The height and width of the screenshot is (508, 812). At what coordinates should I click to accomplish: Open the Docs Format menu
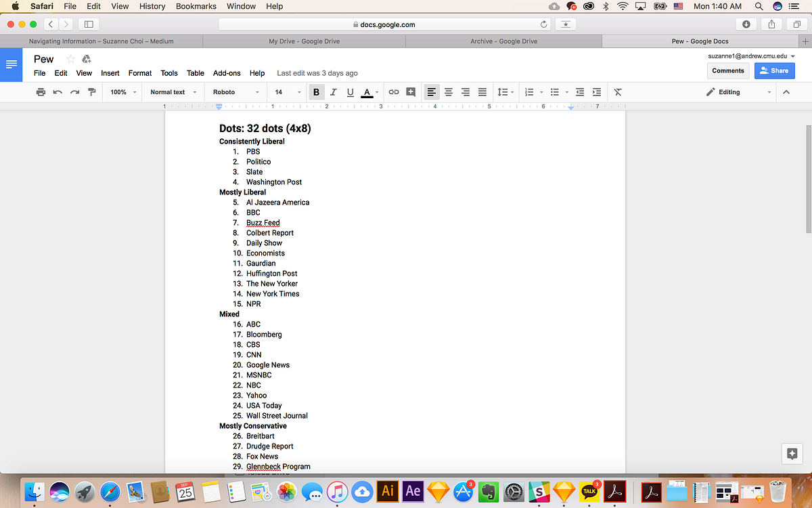coord(140,73)
